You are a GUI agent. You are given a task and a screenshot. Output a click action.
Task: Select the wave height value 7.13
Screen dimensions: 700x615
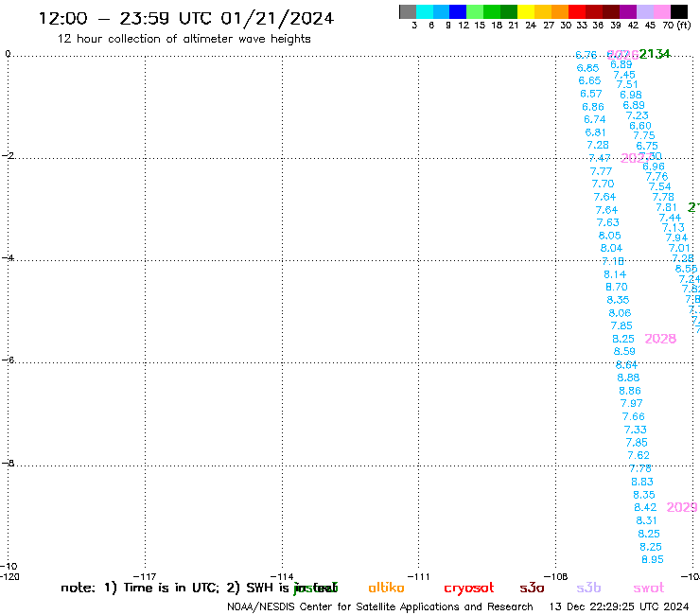pyautogui.click(x=674, y=228)
